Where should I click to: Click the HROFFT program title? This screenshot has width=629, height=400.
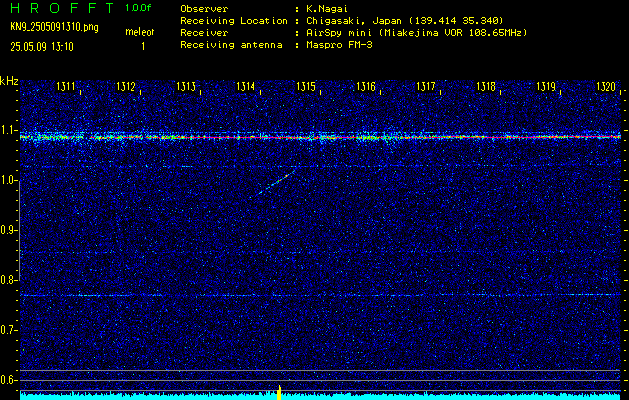tap(62, 8)
